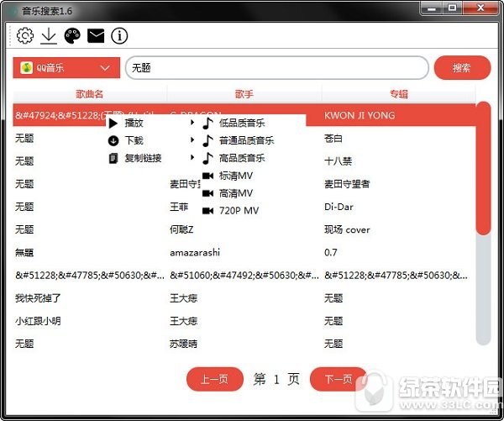Select 标清MV from the submenu
This screenshot has height=421, width=504.
click(236, 176)
